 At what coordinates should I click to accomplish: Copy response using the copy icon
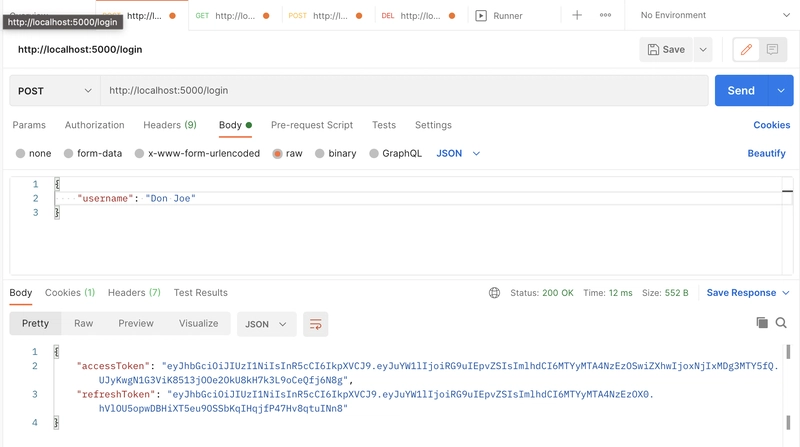(x=762, y=323)
